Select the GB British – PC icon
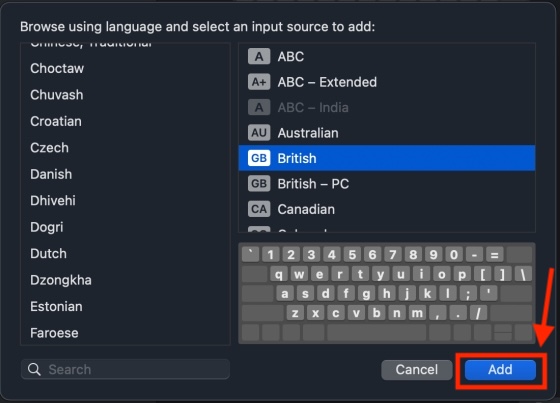 click(x=259, y=184)
